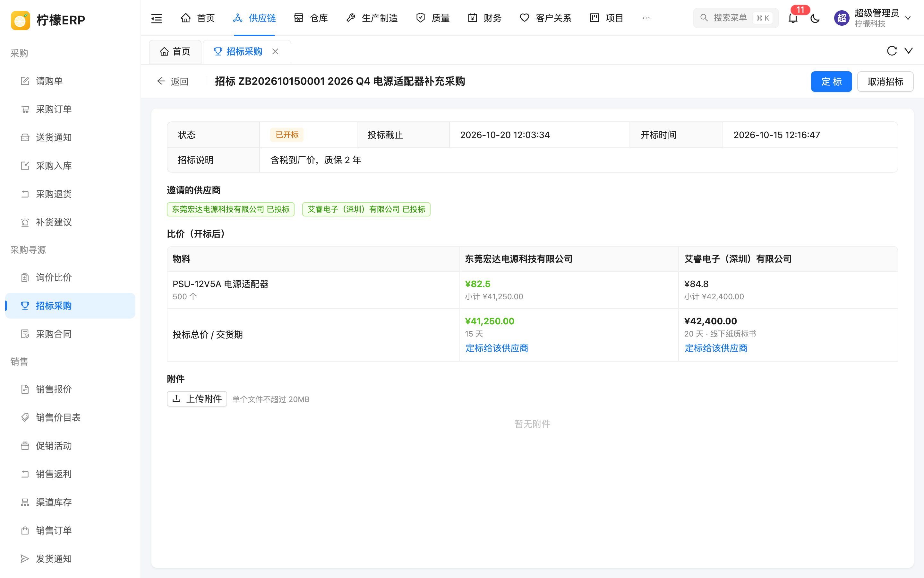Expand the more menus ellipsis
This screenshot has height=578, width=924.
pyautogui.click(x=646, y=18)
